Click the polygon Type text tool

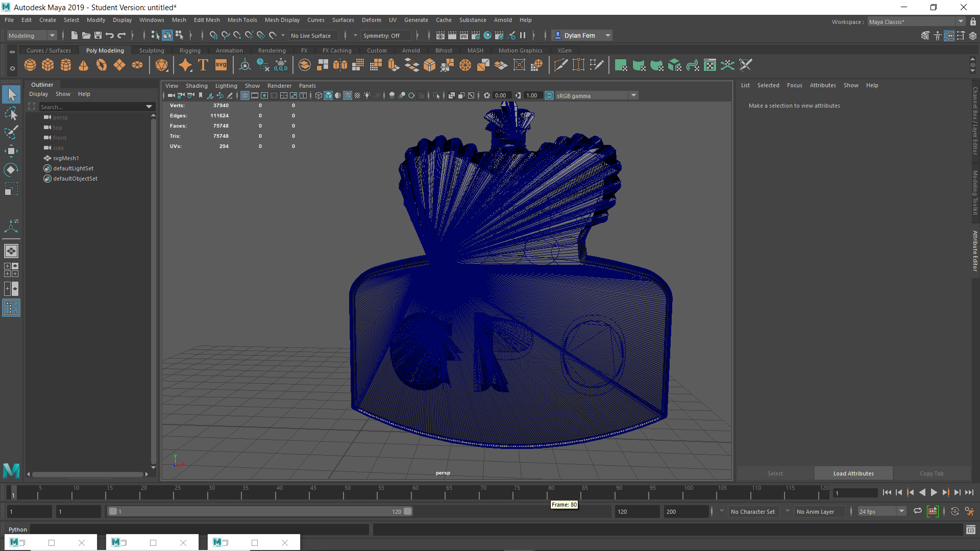click(203, 65)
